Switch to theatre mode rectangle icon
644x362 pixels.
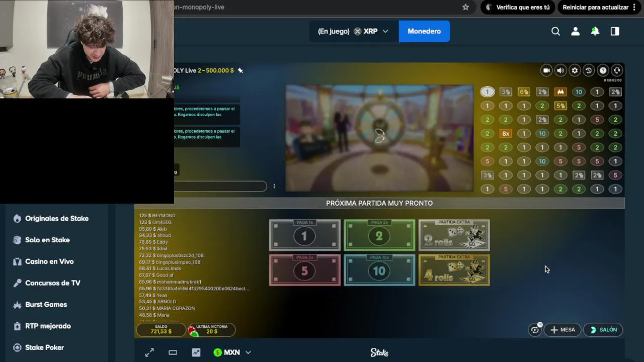click(x=173, y=352)
